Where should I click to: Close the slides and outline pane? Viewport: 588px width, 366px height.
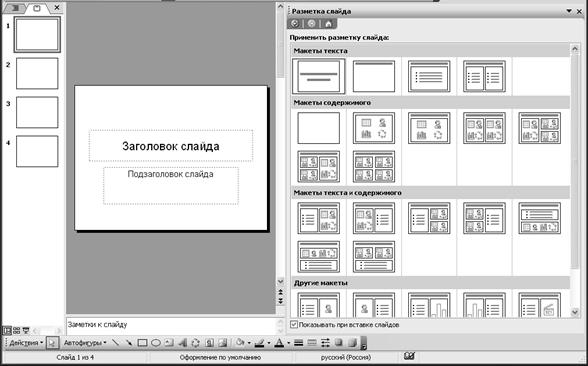pos(57,8)
